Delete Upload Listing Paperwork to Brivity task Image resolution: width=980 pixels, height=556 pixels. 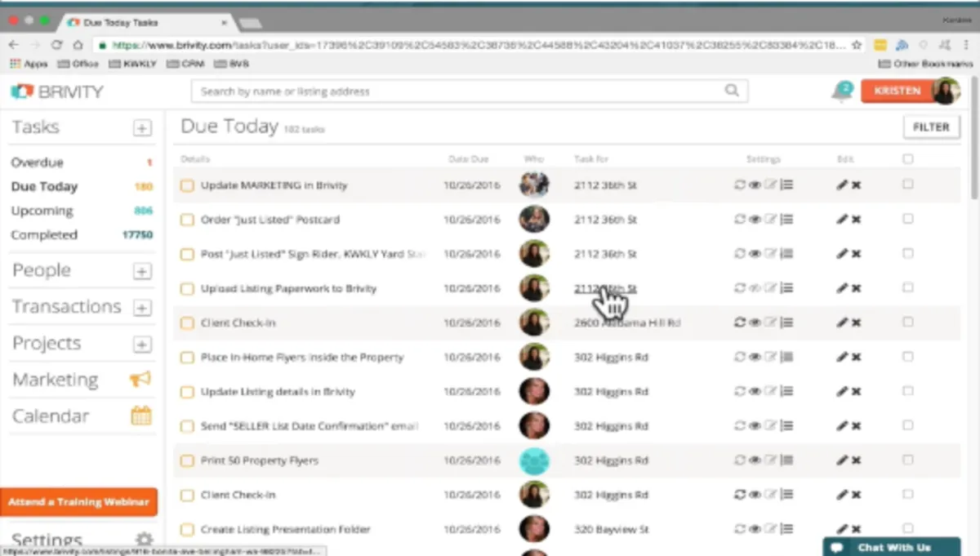857,288
